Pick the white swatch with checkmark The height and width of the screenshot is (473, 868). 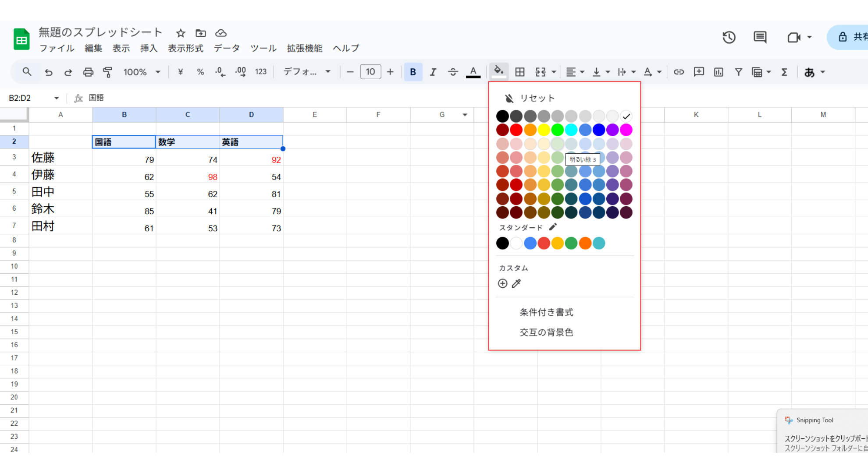coord(626,116)
